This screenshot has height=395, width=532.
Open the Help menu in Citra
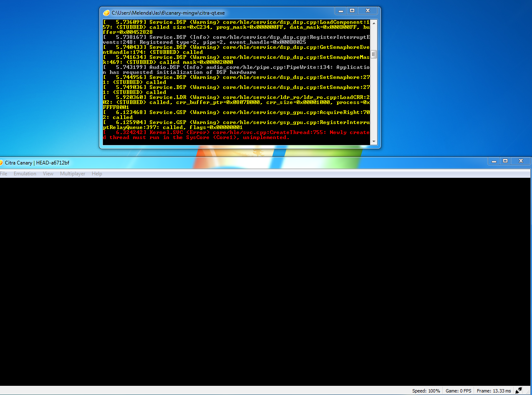pyautogui.click(x=97, y=174)
